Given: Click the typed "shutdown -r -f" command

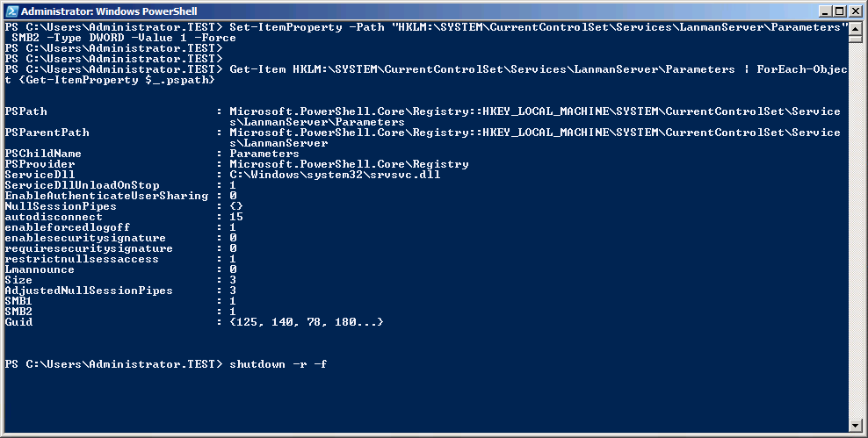Looking at the screenshot, I should 278,364.
